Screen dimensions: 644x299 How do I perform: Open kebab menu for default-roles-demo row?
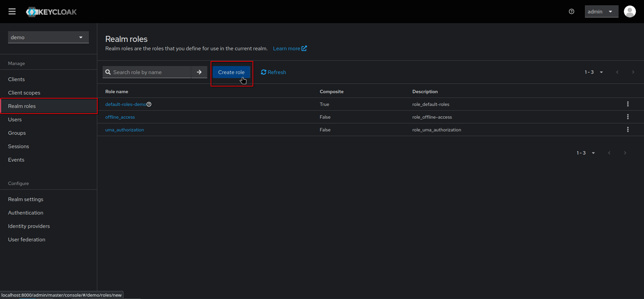coord(628,104)
